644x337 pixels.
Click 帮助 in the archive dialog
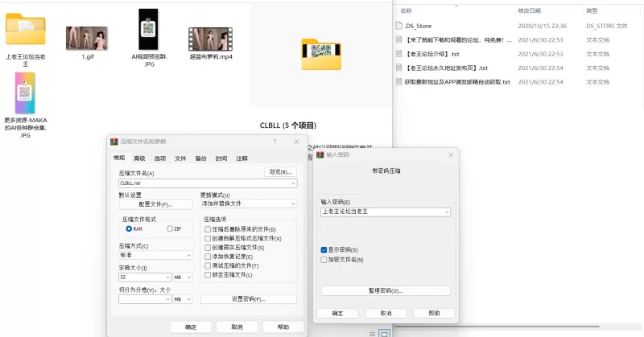(x=283, y=327)
